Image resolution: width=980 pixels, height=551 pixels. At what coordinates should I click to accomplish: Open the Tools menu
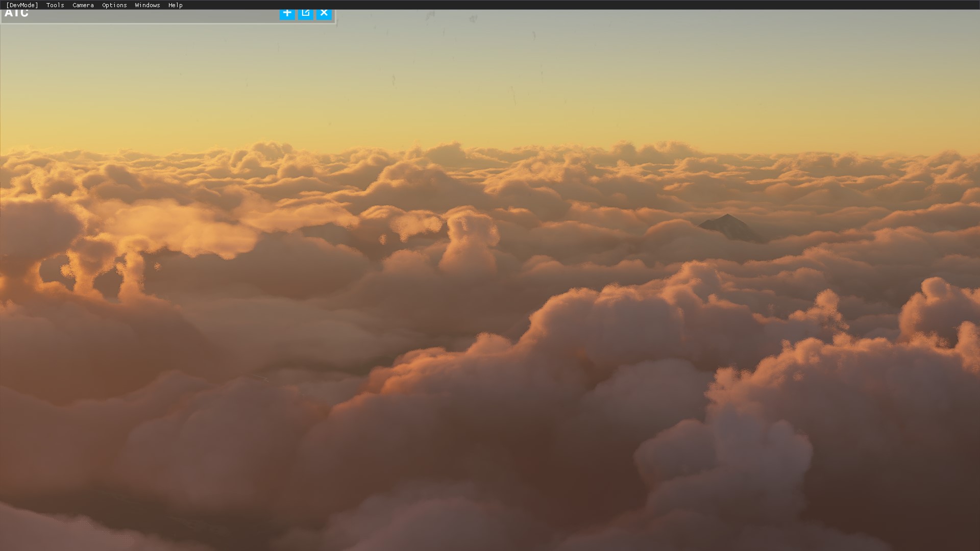tap(55, 5)
